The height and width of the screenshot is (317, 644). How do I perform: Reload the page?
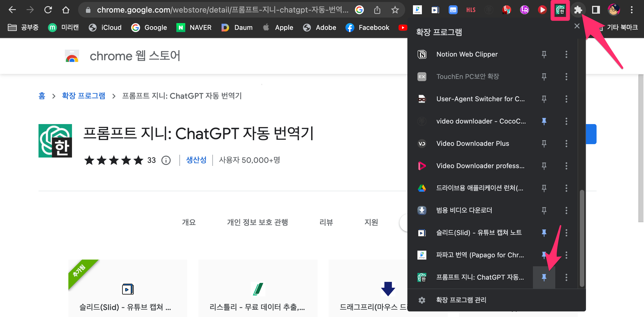click(x=48, y=10)
